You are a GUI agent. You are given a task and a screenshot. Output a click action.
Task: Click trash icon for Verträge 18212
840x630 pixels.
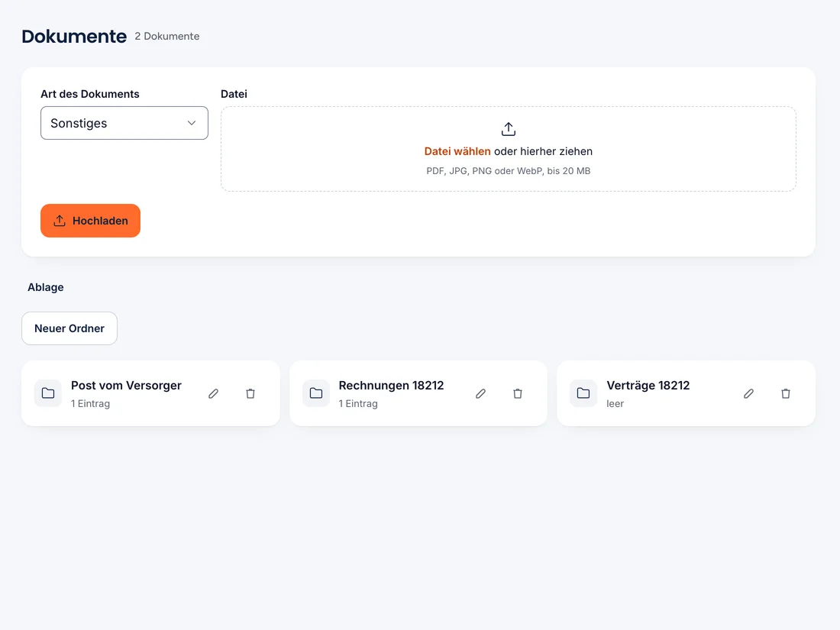785,394
